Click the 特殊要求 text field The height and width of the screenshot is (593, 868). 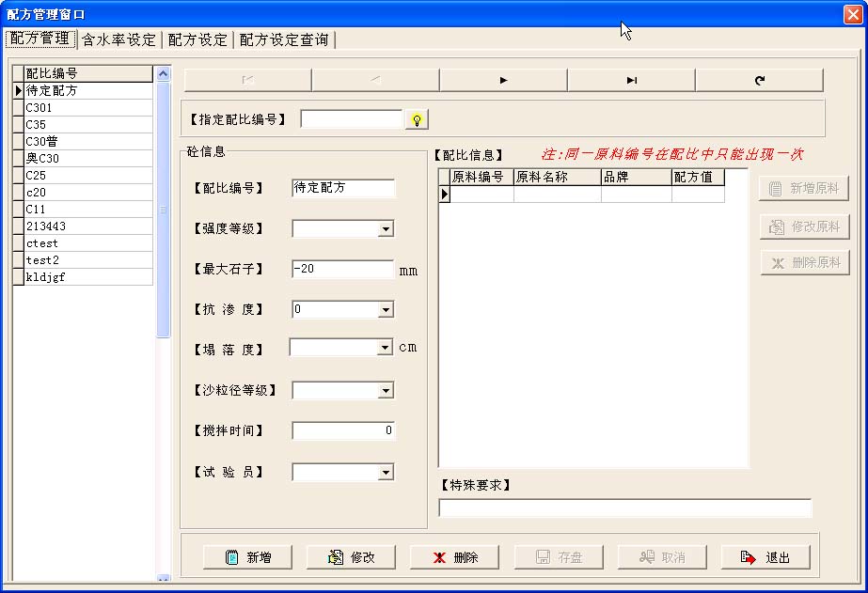tap(624, 508)
